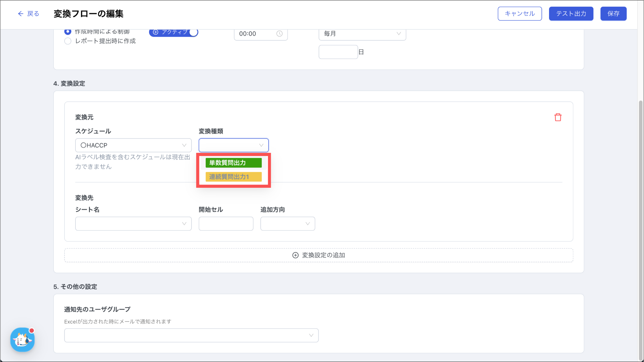Image resolution: width=644 pixels, height=362 pixels.
Task: Click chevron arrow of 変換種類 dropdown
Action: [261, 145]
